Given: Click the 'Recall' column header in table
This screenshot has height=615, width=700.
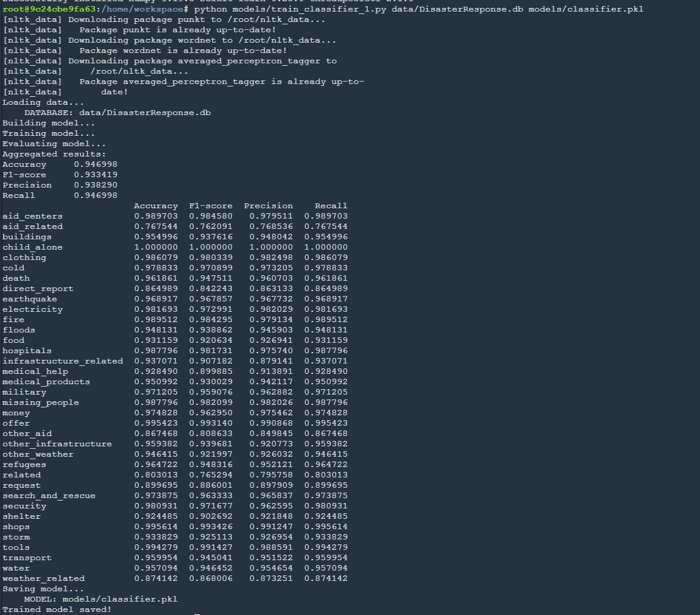Looking at the screenshot, I should 331,206.
